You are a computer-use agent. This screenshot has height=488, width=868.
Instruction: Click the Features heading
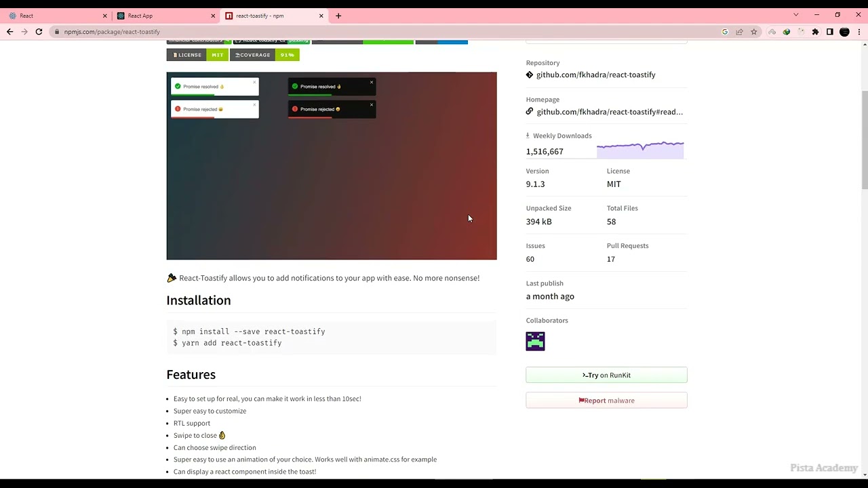click(191, 375)
